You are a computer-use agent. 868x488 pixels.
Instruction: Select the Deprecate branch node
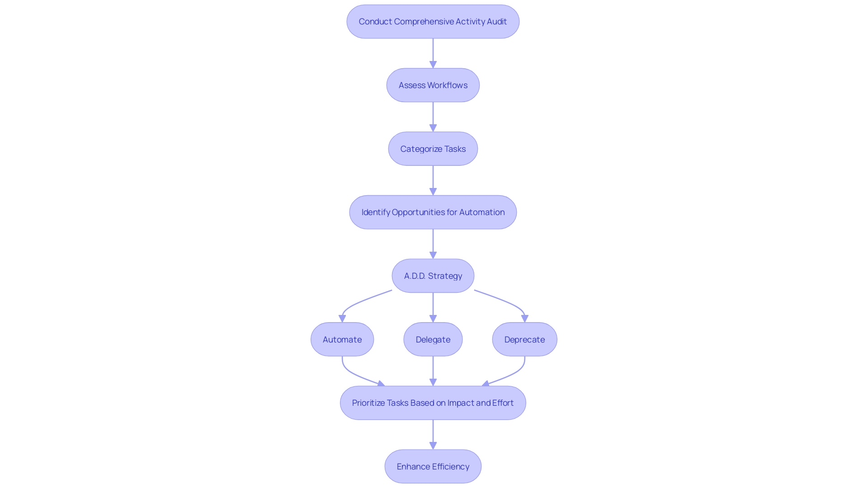click(524, 339)
